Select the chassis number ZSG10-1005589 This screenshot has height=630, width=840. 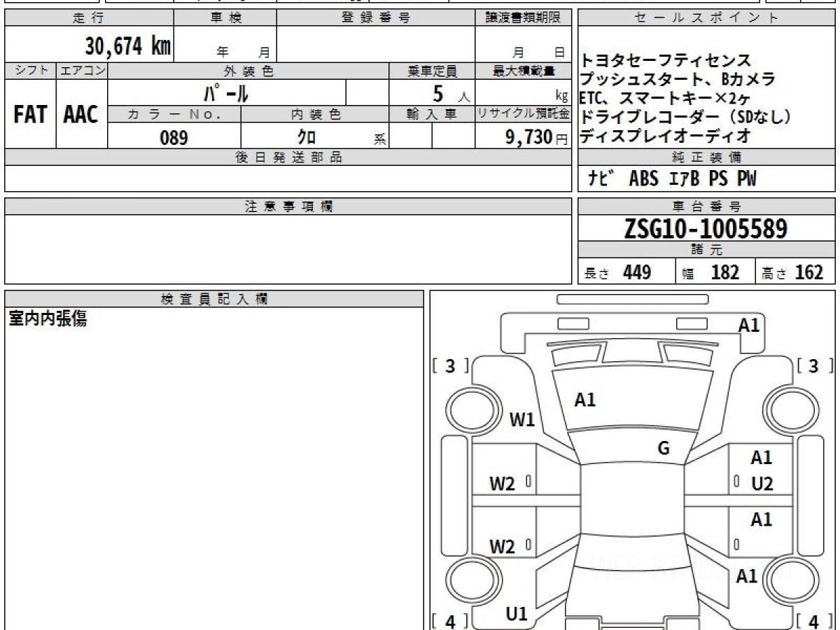[706, 228]
